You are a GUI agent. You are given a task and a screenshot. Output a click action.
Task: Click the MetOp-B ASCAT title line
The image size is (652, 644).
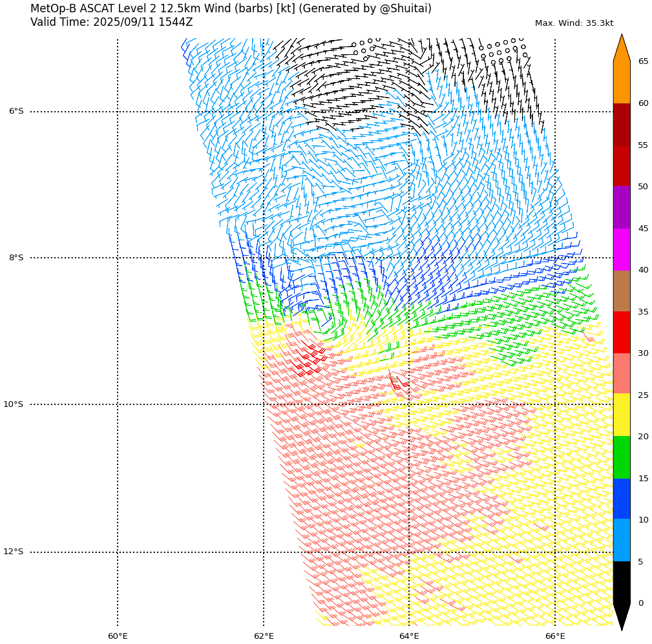coord(231,8)
